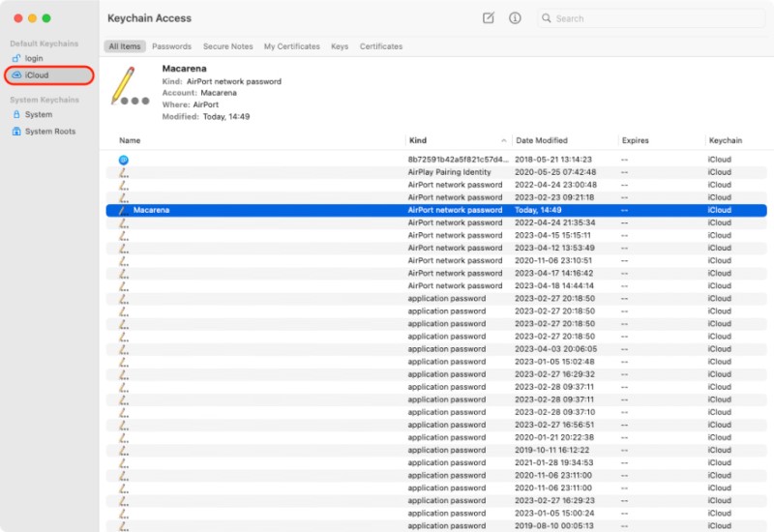Switch to the All Items tab
Image resolution: width=774 pixels, height=532 pixels.
tap(125, 46)
